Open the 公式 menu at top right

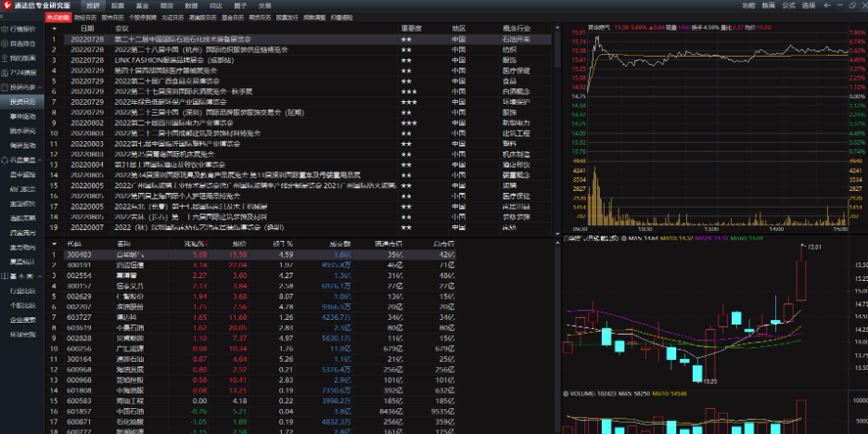pyautogui.click(x=788, y=6)
